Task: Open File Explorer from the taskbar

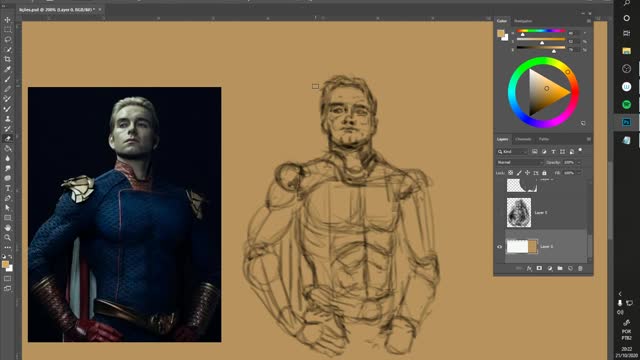Action: click(627, 51)
